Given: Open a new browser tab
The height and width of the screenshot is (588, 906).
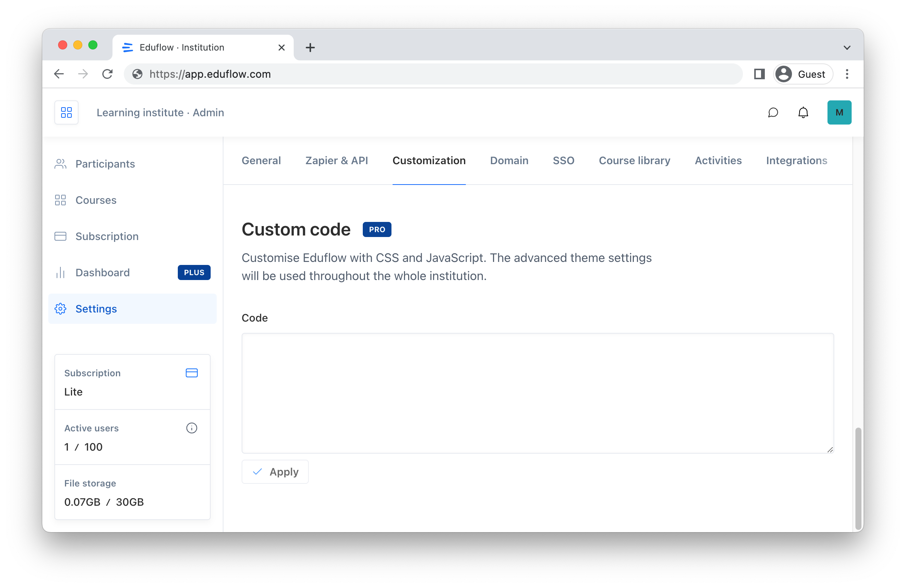Looking at the screenshot, I should click(x=310, y=48).
